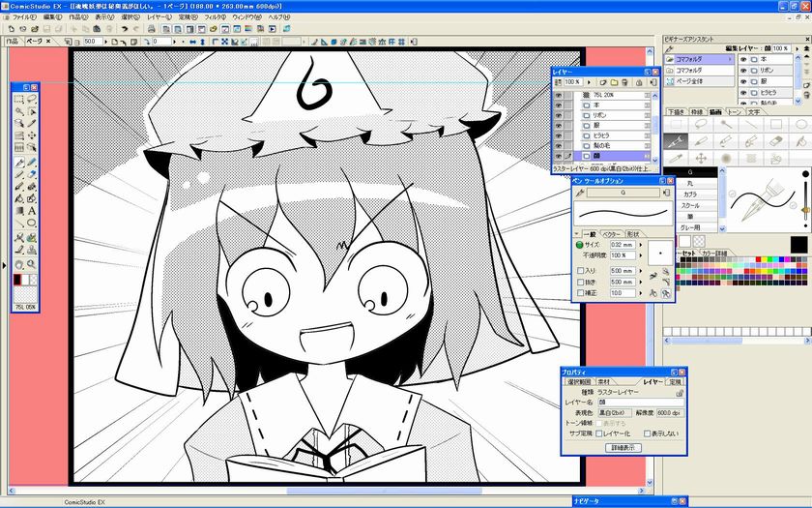
Task: Select the fill bucket tool
Action: coord(19,199)
